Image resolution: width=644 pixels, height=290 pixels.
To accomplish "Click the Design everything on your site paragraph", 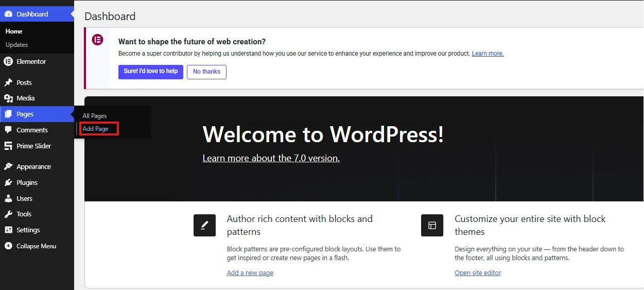I will point(539,253).
